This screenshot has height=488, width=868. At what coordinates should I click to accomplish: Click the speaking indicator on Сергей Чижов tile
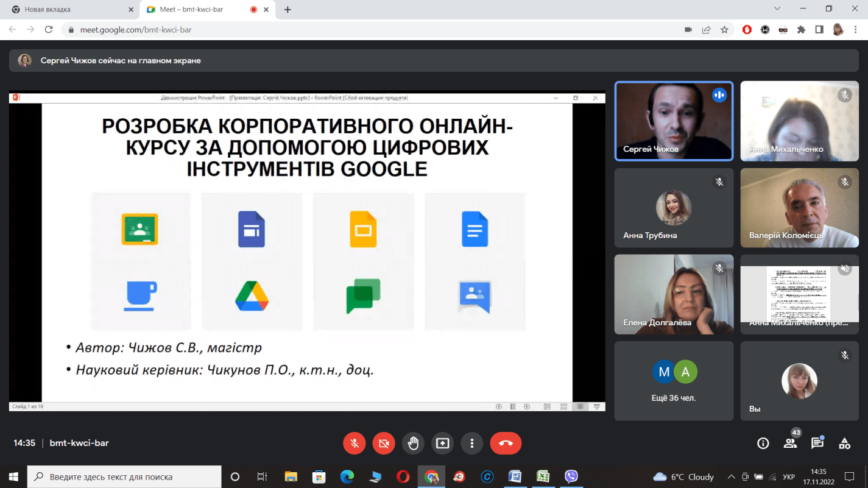click(x=719, y=95)
